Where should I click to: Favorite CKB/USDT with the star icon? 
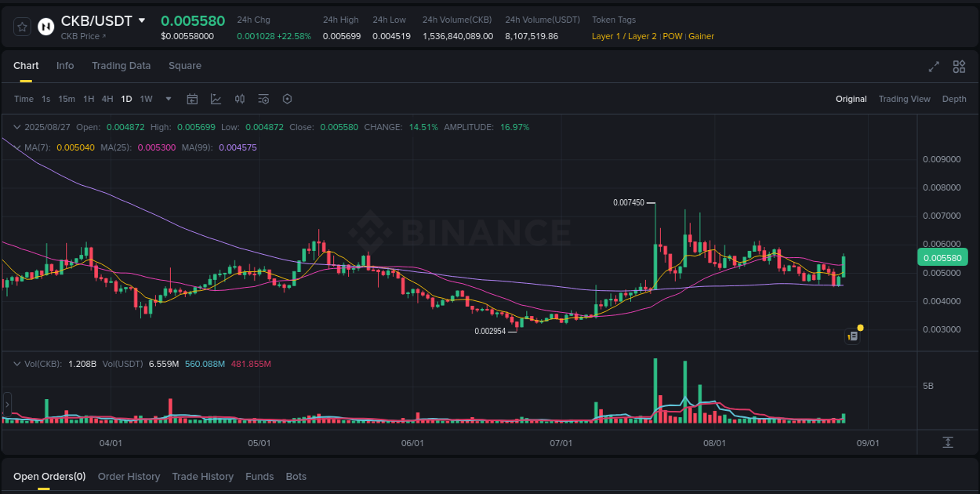[21, 26]
